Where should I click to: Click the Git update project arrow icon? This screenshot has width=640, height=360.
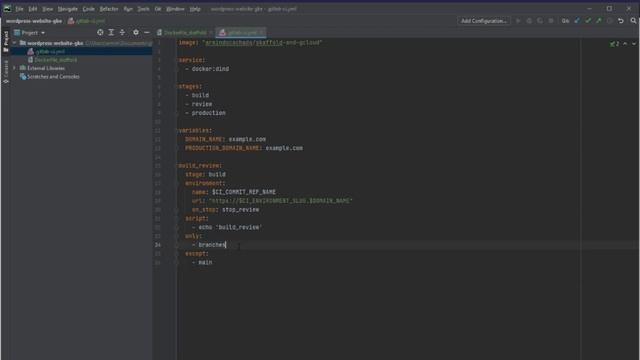[x=577, y=21]
